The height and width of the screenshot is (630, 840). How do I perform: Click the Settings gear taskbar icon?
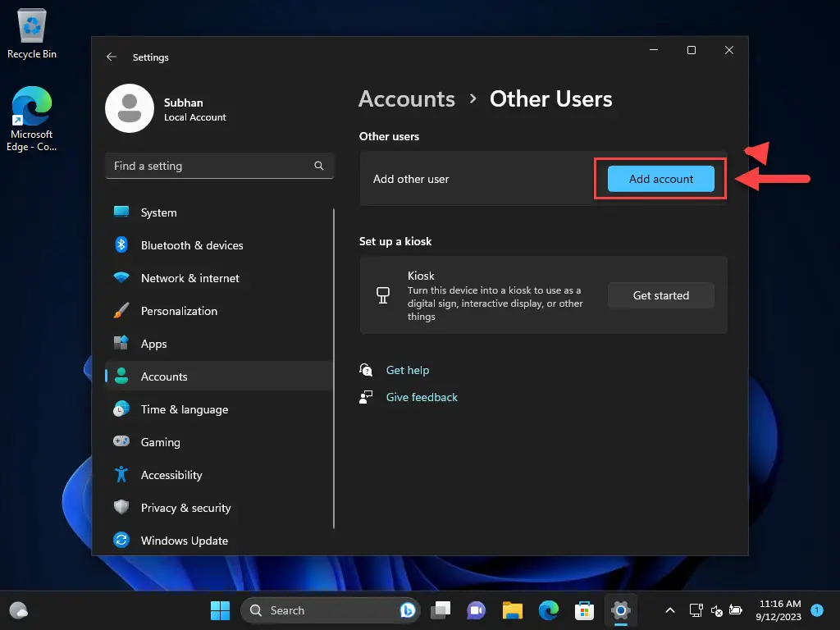click(x=620, y=610)
